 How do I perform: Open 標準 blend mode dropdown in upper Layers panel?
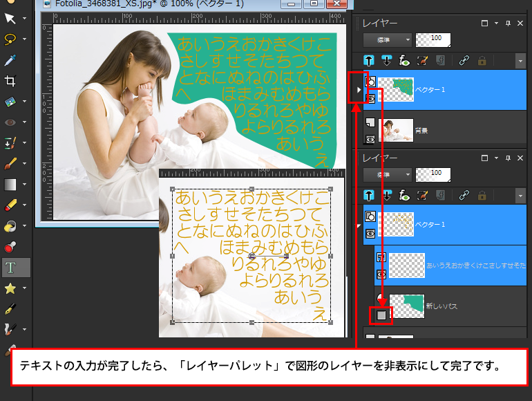[x=388, y=40]
